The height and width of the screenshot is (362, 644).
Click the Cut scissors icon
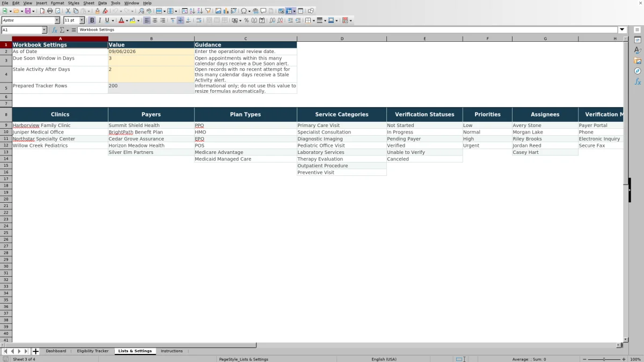click(68, 11)
